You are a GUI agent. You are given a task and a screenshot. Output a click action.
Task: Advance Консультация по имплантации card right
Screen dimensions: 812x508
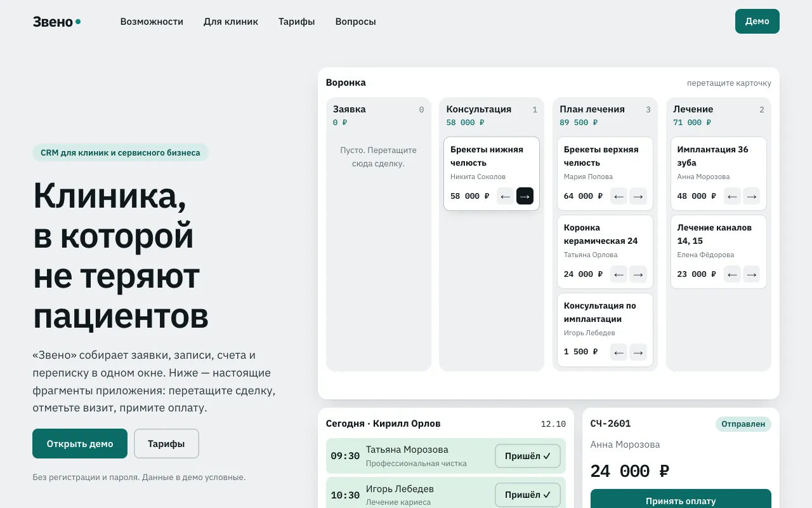(x=638, y=352)
